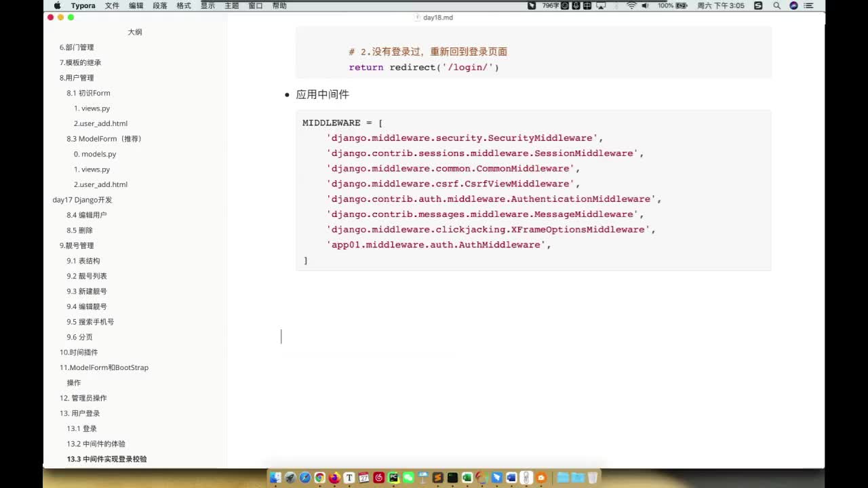868x488 pixels.
Task: Click outline item 9.2 靓号列表
Action: pyautogui.click(x=87, y=276)
